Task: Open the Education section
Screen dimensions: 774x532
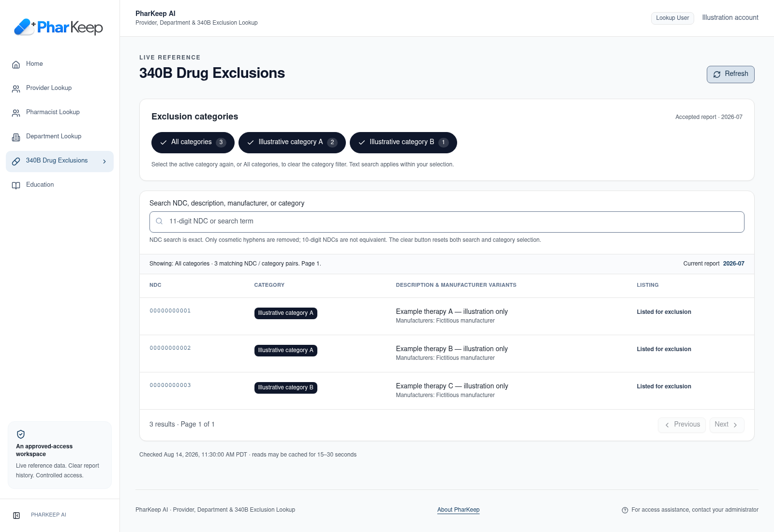Action: pyautogui.click(x=60, y=185)
